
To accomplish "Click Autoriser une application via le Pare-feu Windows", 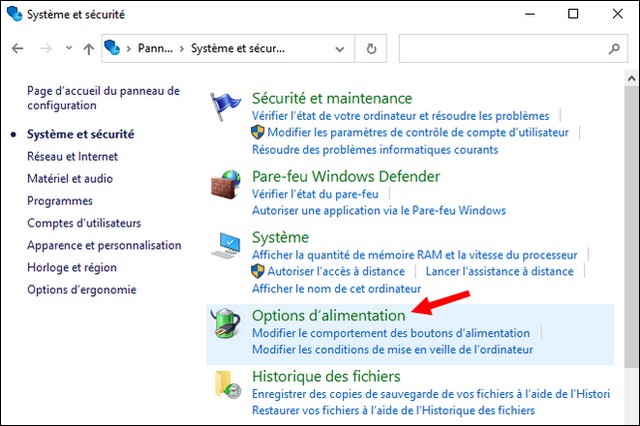I will [x=379, y=211].
